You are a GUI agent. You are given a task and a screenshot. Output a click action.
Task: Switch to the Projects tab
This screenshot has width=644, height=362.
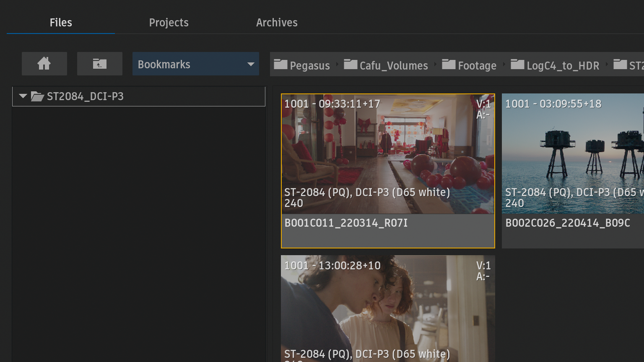pos(169,23)
